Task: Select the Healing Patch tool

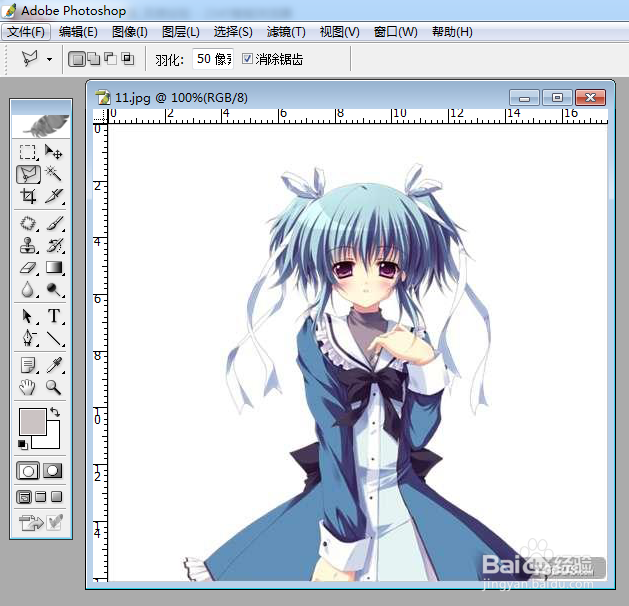Action: click(x=28, y=223)
